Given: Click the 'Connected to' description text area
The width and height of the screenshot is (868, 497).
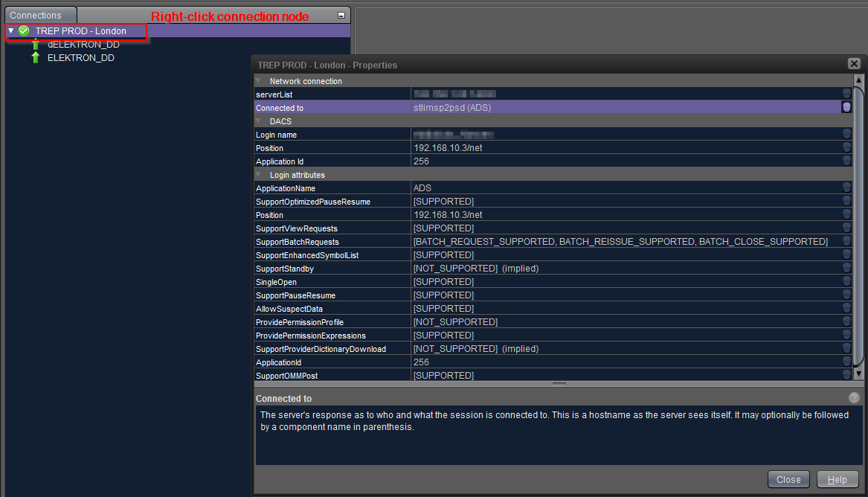Looking at the screenshot, I should [x=559, y=435].
